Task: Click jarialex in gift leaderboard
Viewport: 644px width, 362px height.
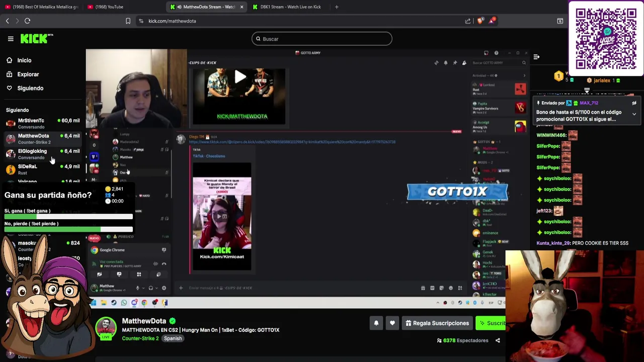Action: pyautogui.click(x=602, y=80)
